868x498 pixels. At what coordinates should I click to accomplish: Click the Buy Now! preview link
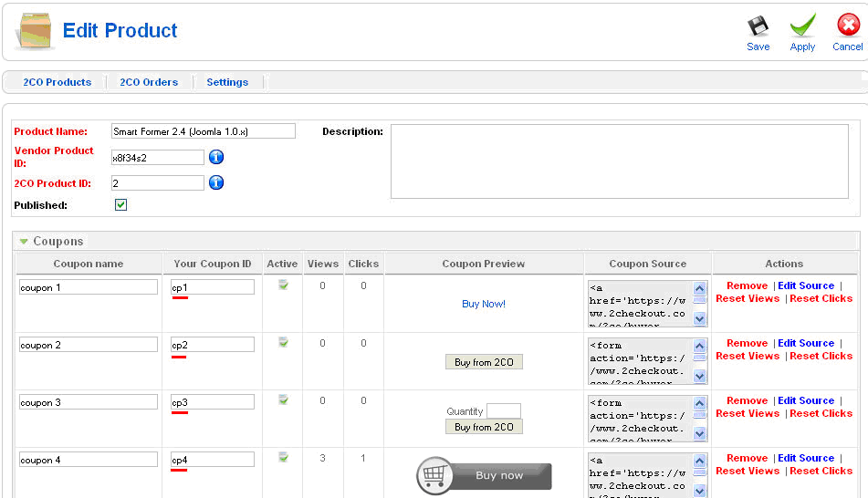pyautogui.click(x=484, y=304)
